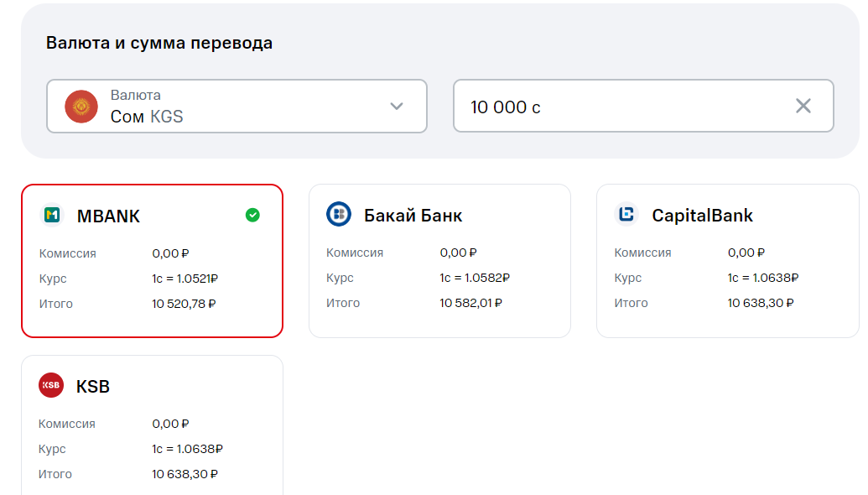Click MBANK rate 1с = 1.0521₽
Image resolution: width=868 pixels, height=495 pixels.
click(x=185, y=279)
